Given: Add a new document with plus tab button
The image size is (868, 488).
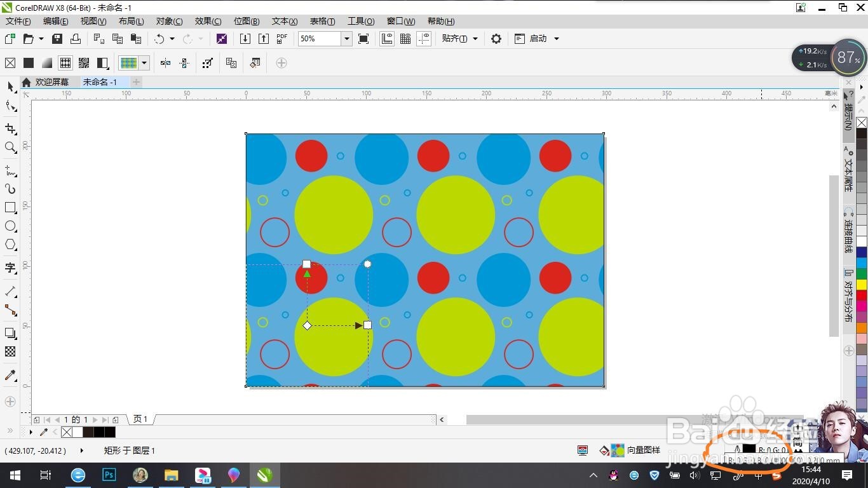Looking at the screenshot, I should [x=136, y=82].
